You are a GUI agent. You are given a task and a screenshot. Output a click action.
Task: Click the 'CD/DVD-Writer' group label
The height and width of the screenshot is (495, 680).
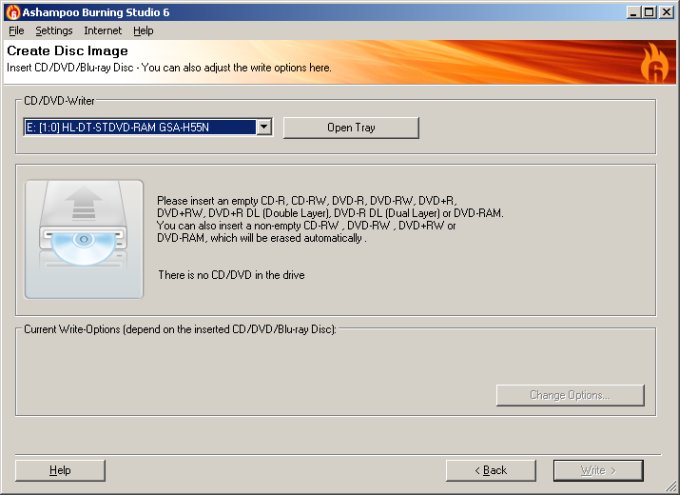[x=59, y=101]
